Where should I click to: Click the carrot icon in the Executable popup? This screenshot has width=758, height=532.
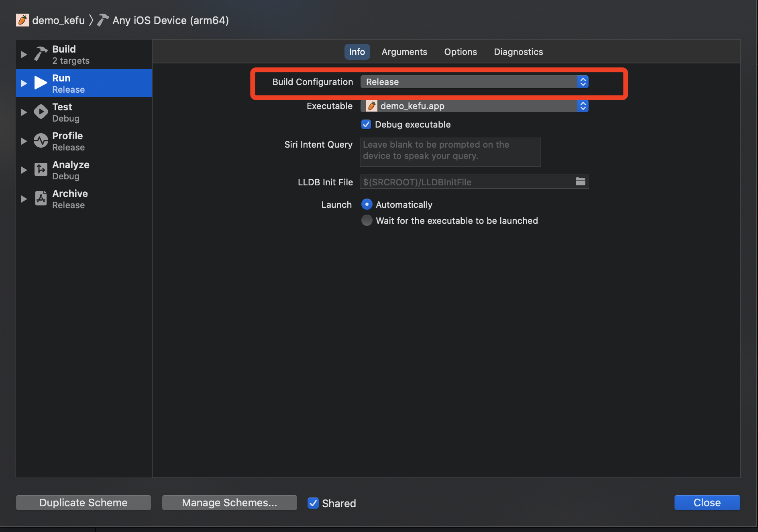tap(372, 106)
